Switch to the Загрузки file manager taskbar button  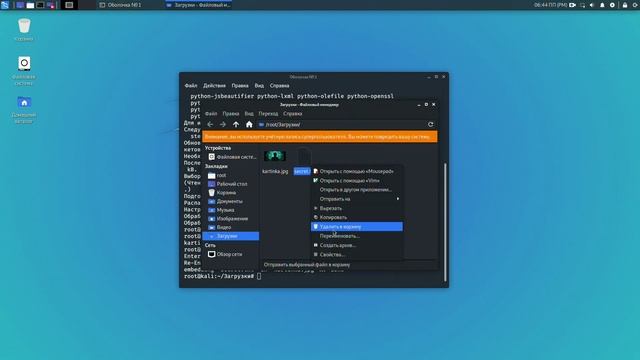point(198,5)
